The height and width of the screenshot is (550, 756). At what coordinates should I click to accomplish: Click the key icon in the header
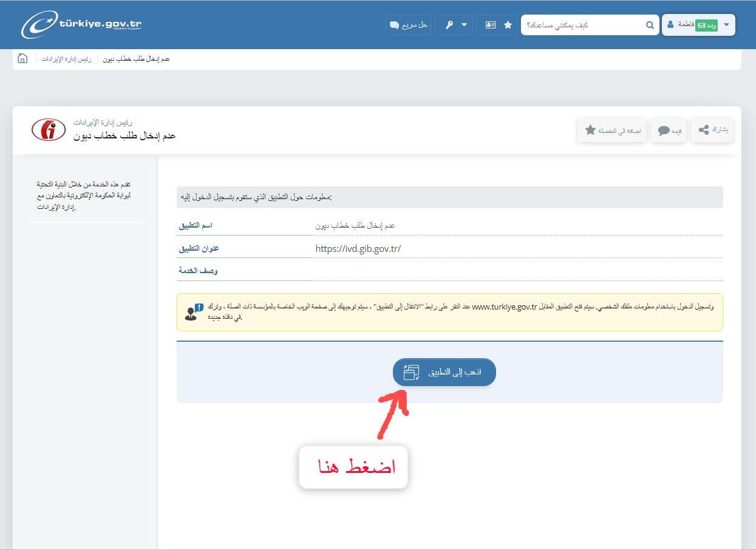(x=448, y=25)
